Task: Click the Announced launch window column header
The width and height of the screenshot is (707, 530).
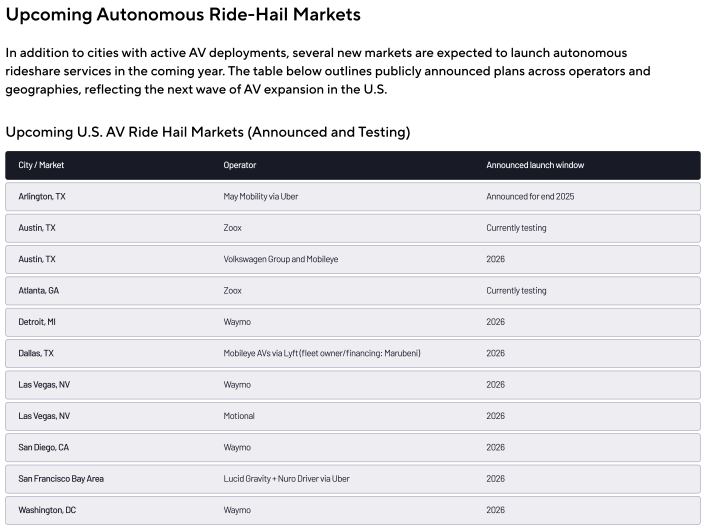Action: point(535,165)
